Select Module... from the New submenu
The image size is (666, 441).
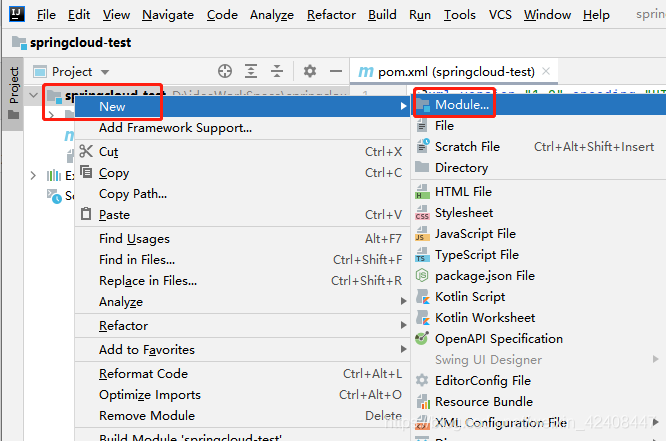coord(461,105)
